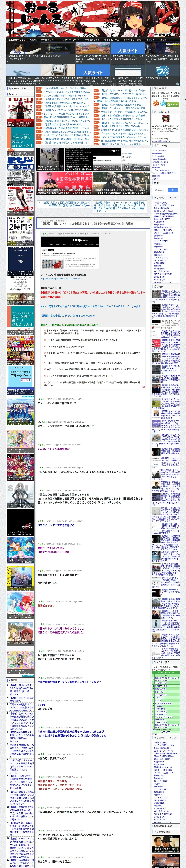The height and width of the screenshot is (868, 186).
Task: Open the About menu item
Action: (33, 40)
